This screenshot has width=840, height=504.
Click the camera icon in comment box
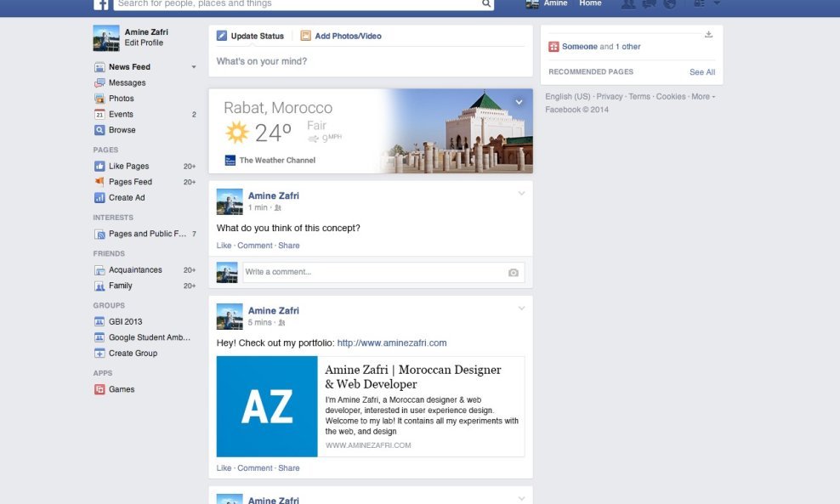pos(514,273)
